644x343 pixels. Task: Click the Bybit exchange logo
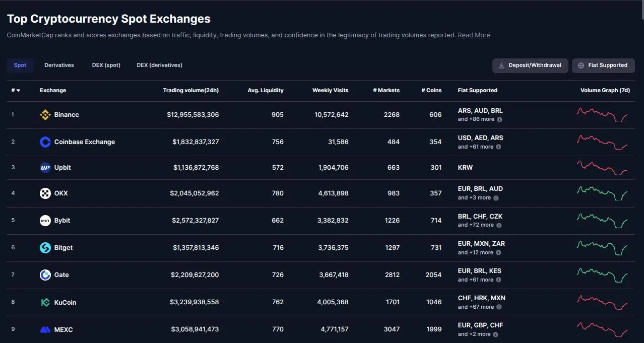tap(44, 220)
